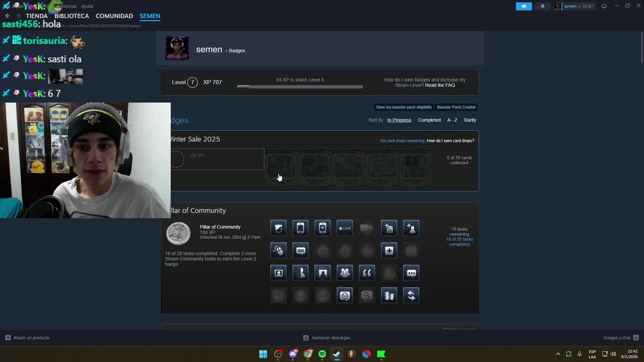Click the first Winter Sale trading card thumbnail
Image resolution: width=644 pixels, height=362 pixels.
click(281, 168)
